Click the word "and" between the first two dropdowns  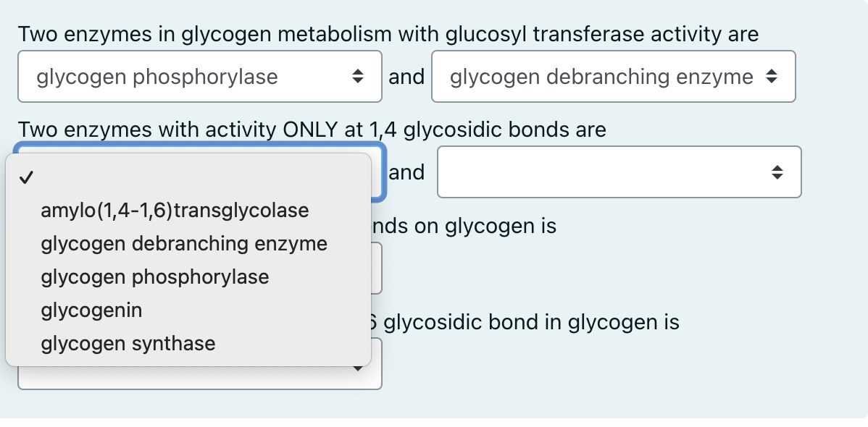pos(406,75)
